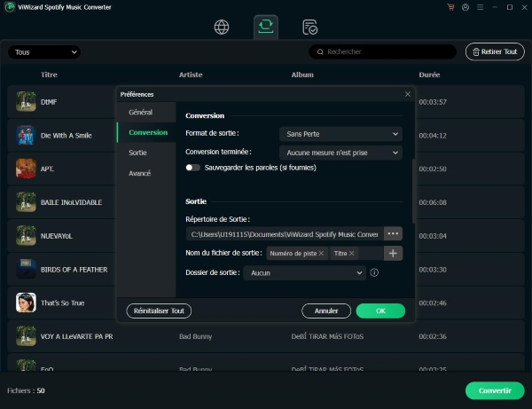
Task: Select the That's So True title
Action: [x=63, y=303]
